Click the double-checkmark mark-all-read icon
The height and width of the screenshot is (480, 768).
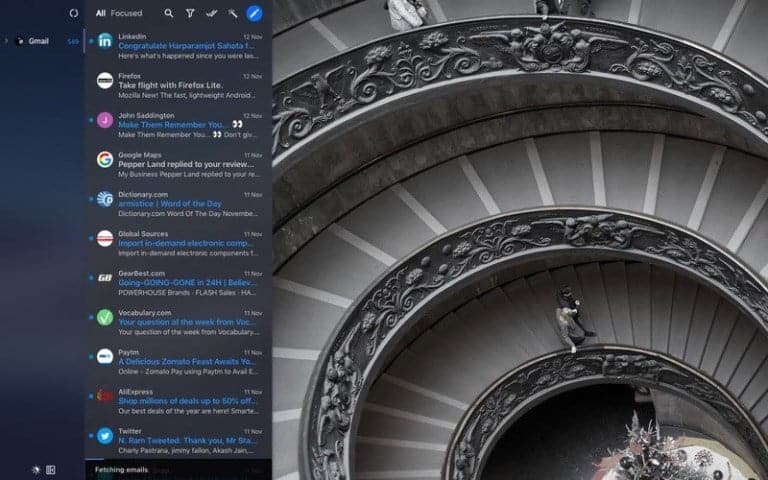pyautogui.click(x=212, y=13)
